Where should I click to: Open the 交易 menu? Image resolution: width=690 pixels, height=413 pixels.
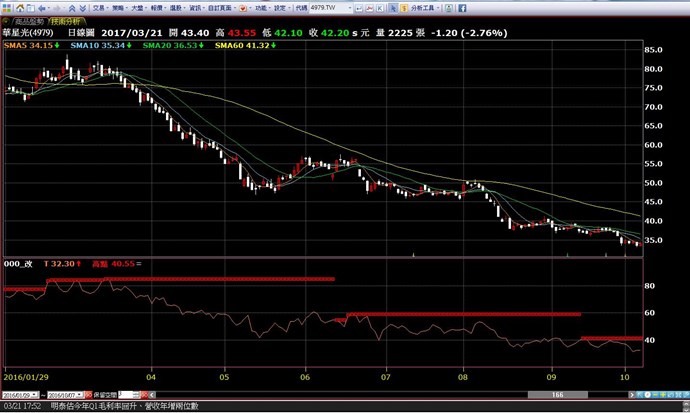[98, 8]
